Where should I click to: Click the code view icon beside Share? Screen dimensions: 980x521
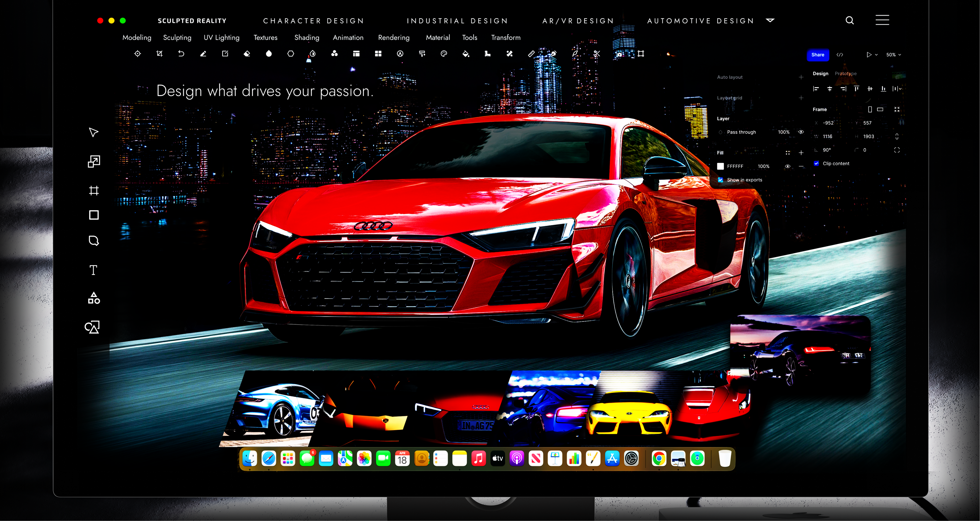pos(840,55)
